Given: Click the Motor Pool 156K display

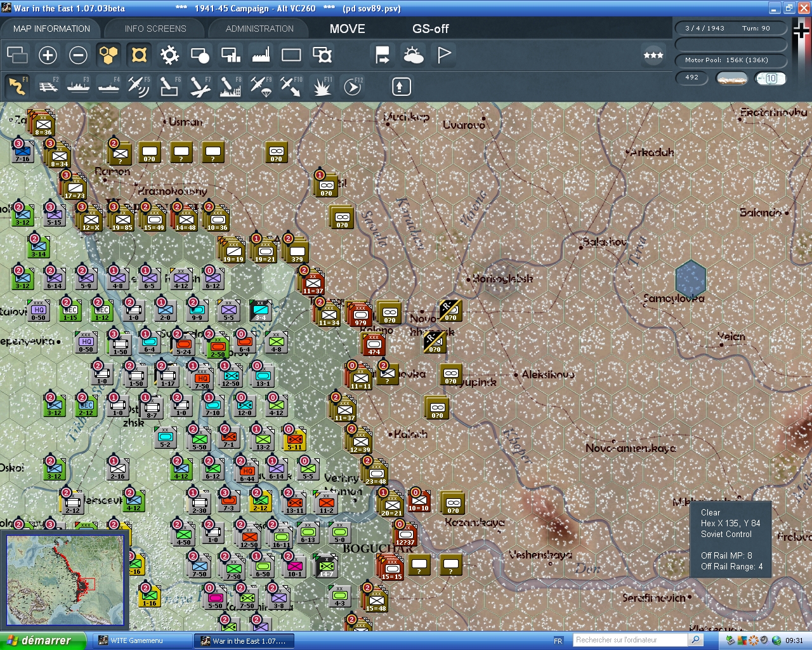Looking at the screenshot, I should pos(731,60).
